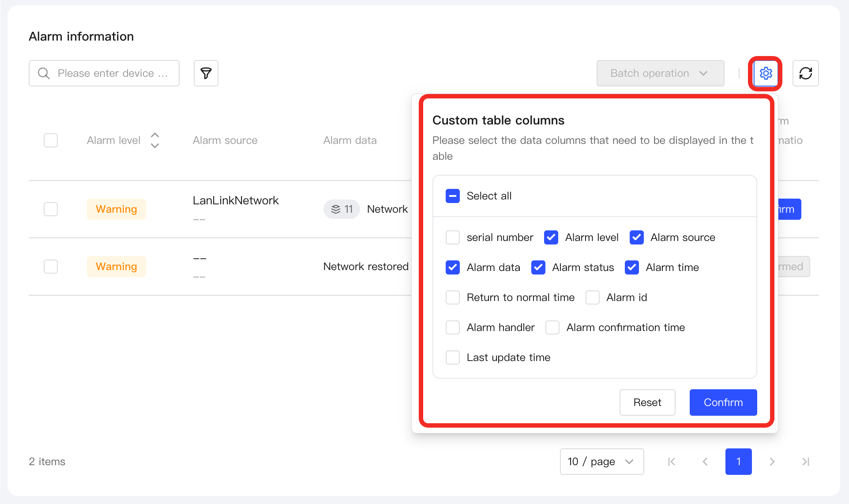Go to last page icon

click(x=806, y=462)
